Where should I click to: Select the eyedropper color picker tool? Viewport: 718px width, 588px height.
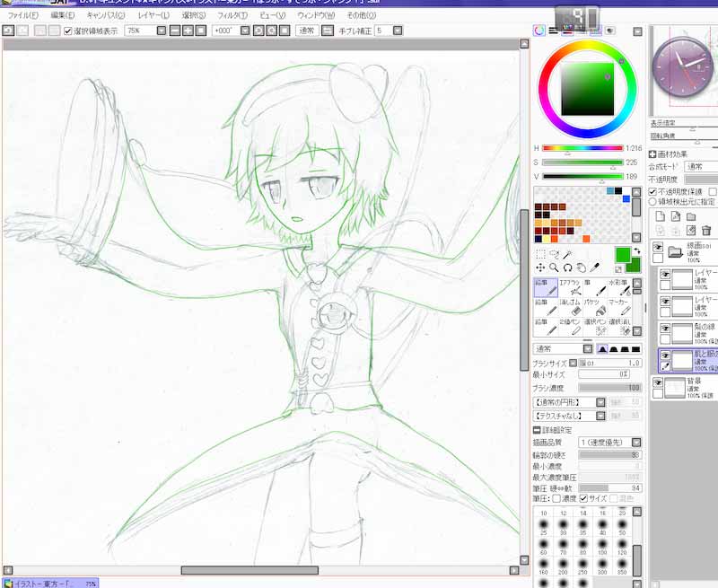pos(595,268)
